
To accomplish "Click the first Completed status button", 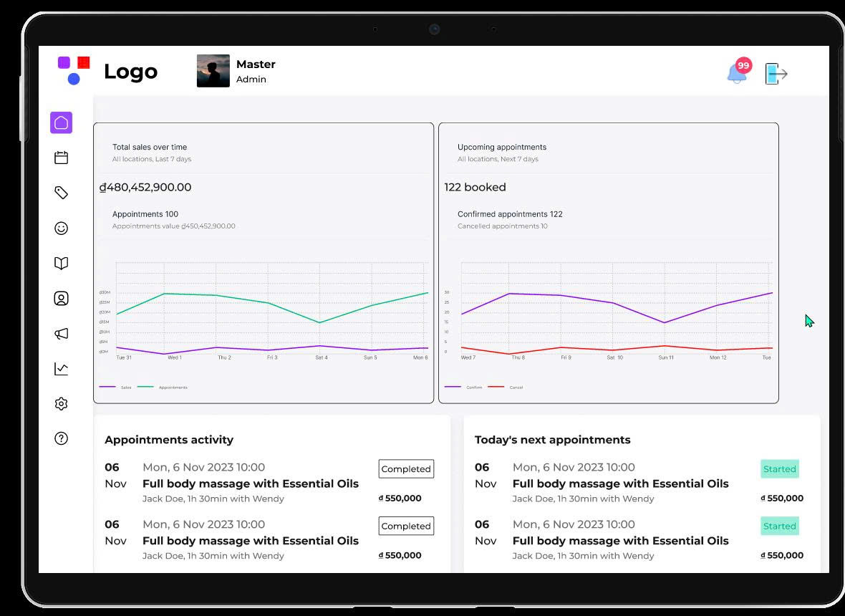I will pyautogui.click(x=406, y=469).
